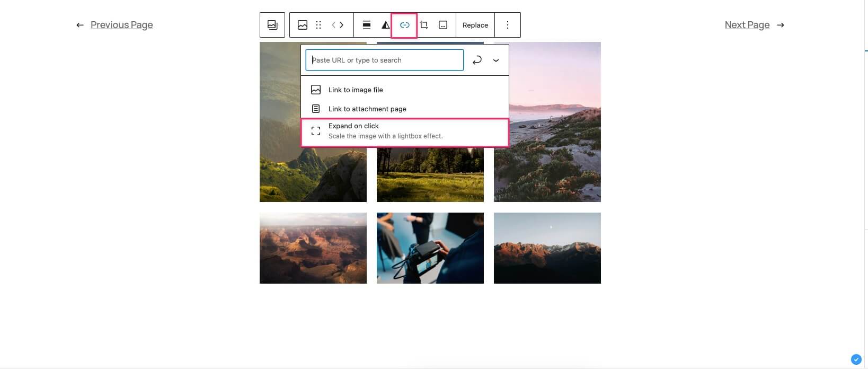868x369 pixels.
Task: Open the three-dot block options menu
Action: (x=508, y=25)
